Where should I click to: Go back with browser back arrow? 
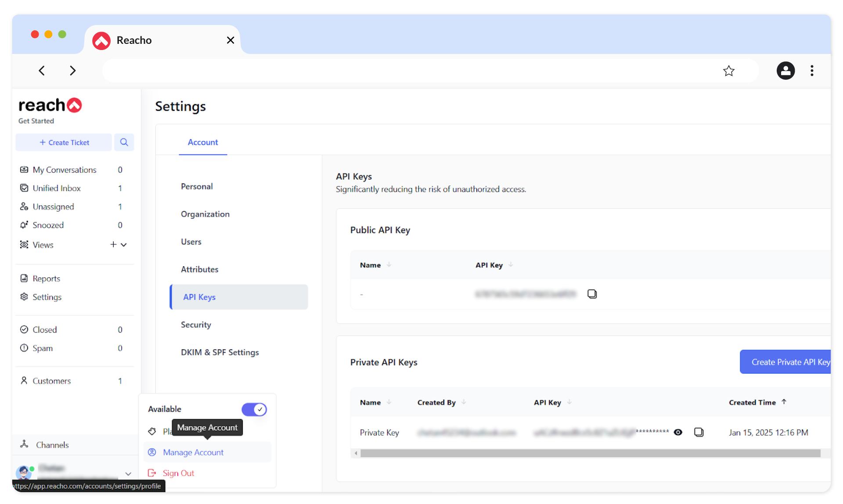pyautogui.click(x=42, y=71)
